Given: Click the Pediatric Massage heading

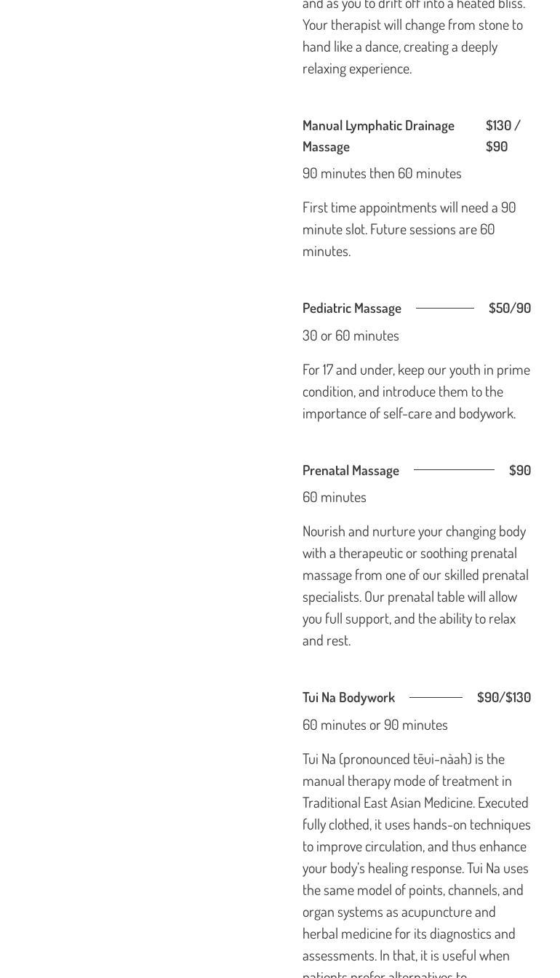Looking at the screenshot, I should pos(352,308).
